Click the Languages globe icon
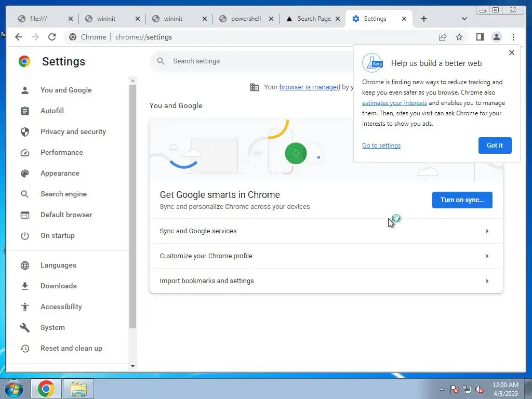The height and width of the screenshot is (399, 532). point(25,265)
